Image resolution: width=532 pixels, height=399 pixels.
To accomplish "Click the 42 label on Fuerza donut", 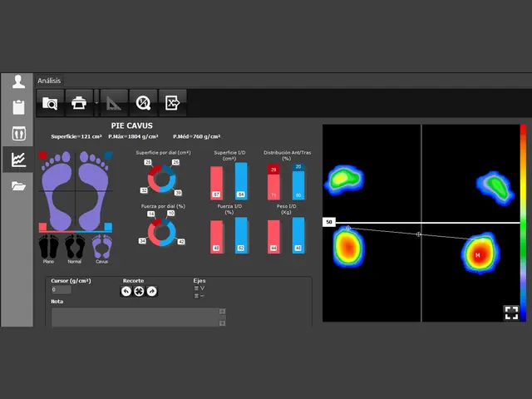I will click(x=181, y=242).
